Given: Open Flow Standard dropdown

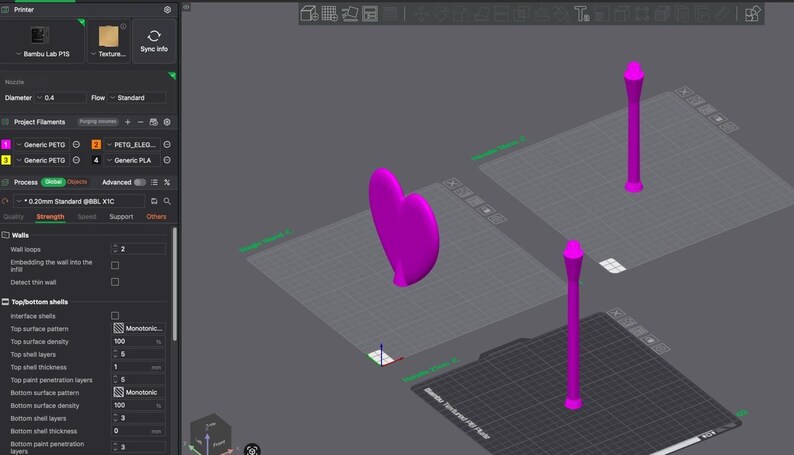Looking at the screenshot, I should [x=137, y=98].
